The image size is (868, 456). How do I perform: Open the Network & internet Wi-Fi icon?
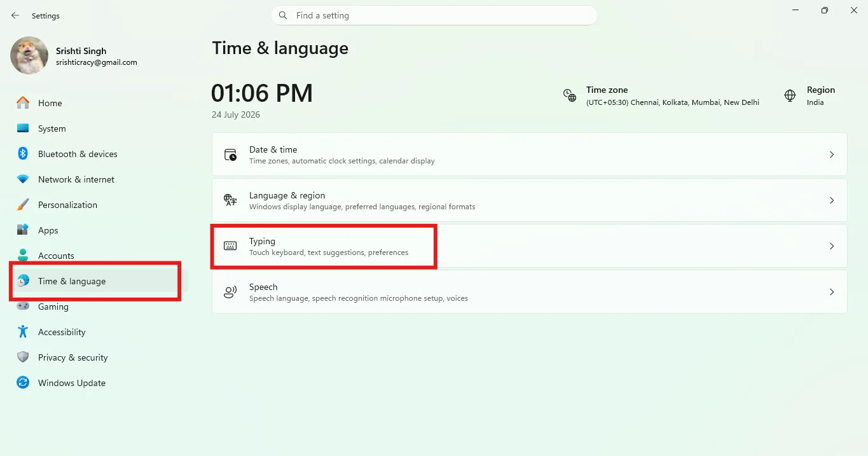pos(23,179)
